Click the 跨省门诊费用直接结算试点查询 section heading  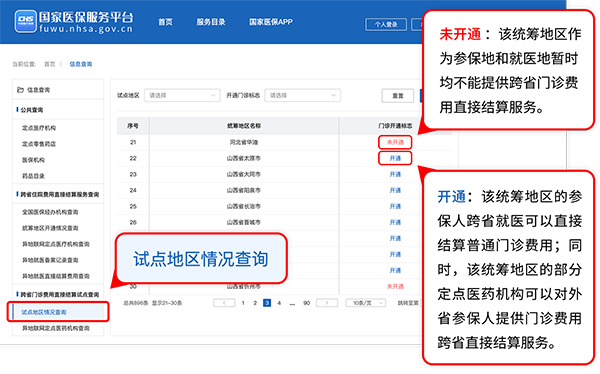(60, 294)
